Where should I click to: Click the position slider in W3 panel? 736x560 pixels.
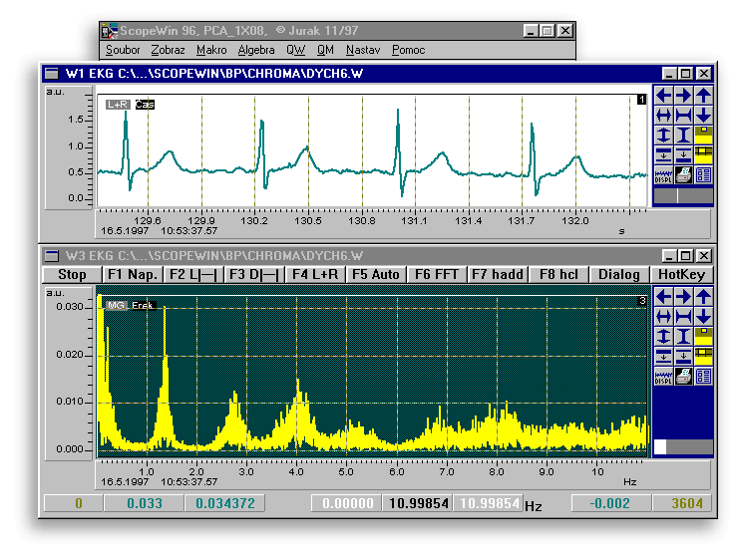[683, 446]
